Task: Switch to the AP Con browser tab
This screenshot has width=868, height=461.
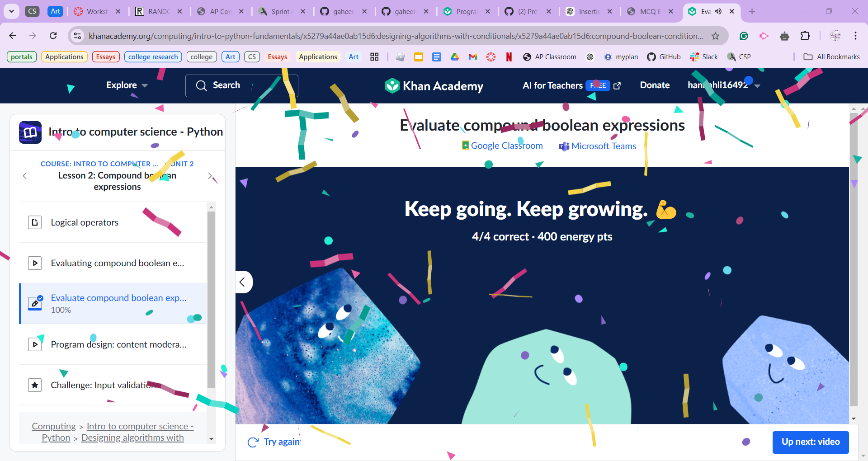Action: (220, 11)
